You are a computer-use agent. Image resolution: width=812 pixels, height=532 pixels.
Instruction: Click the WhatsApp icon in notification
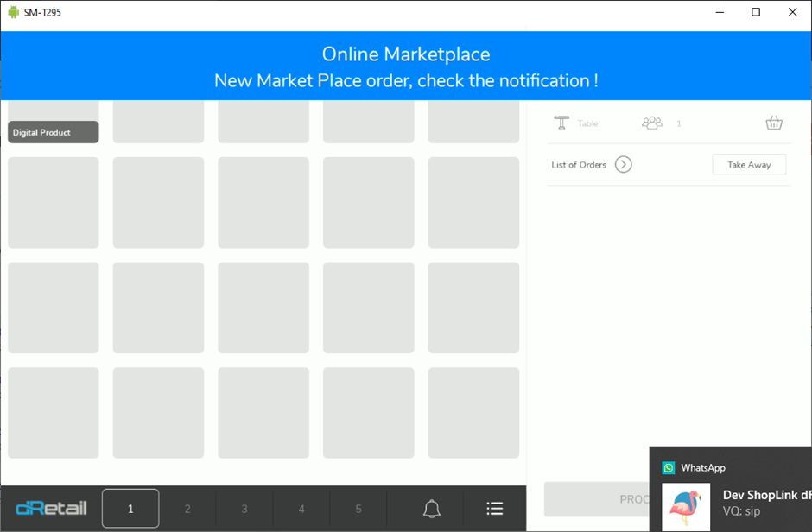click(x=669, y=467)
